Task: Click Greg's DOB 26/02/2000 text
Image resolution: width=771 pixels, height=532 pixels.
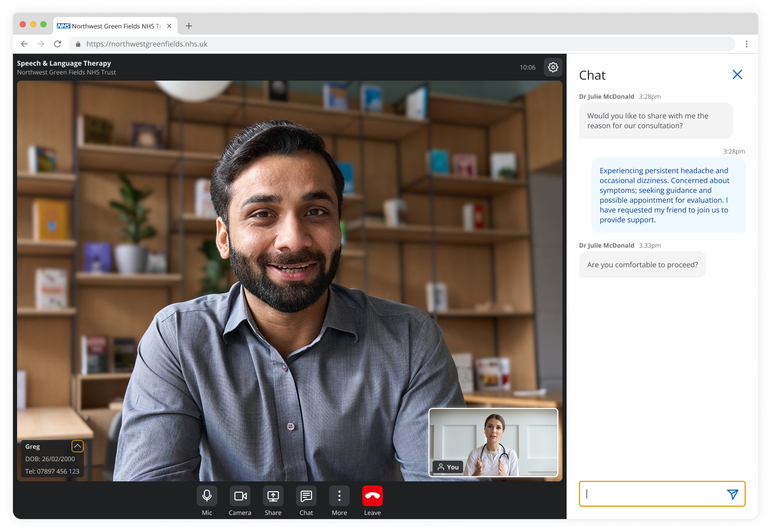Action: (x=50, y=459)
